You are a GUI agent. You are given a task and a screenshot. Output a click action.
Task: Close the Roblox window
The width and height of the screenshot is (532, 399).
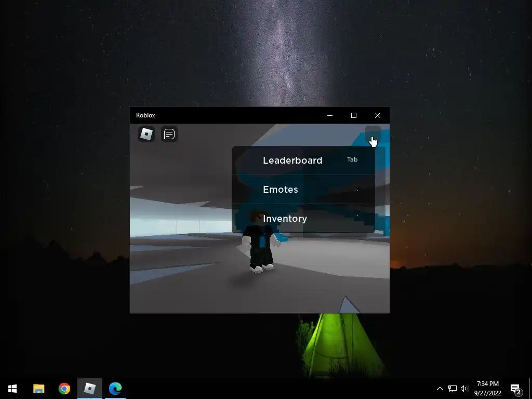point(378,115)
